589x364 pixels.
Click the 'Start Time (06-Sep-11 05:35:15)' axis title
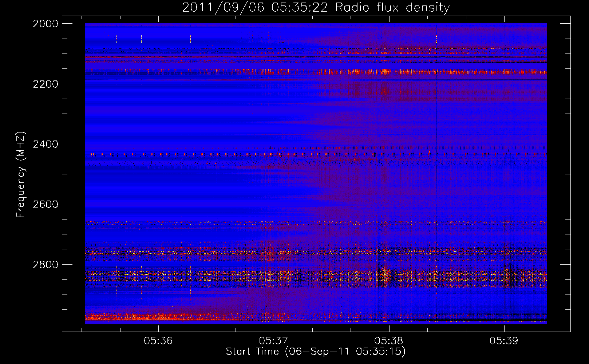(316, 352)
